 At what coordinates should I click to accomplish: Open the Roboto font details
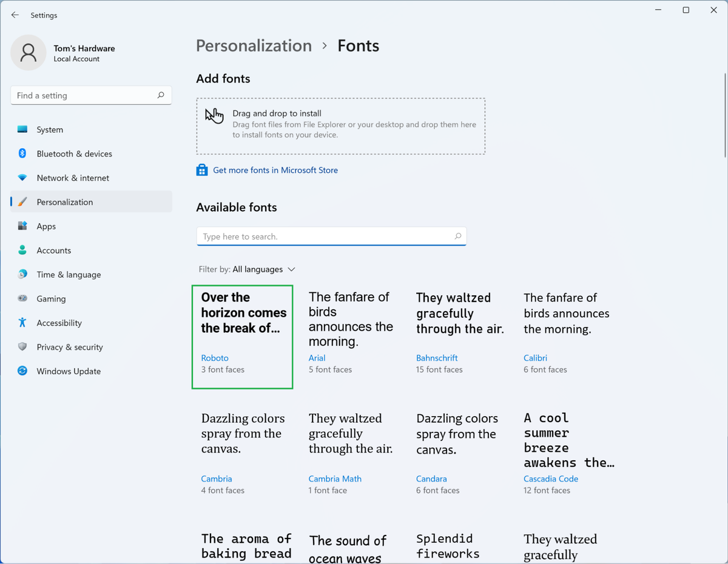(x=242, y=337)
